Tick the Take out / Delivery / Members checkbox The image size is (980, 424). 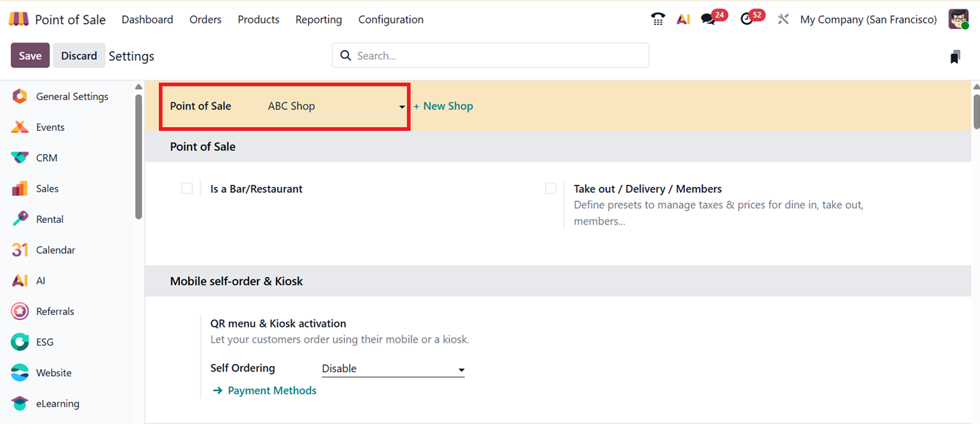(x=550, y=189)
